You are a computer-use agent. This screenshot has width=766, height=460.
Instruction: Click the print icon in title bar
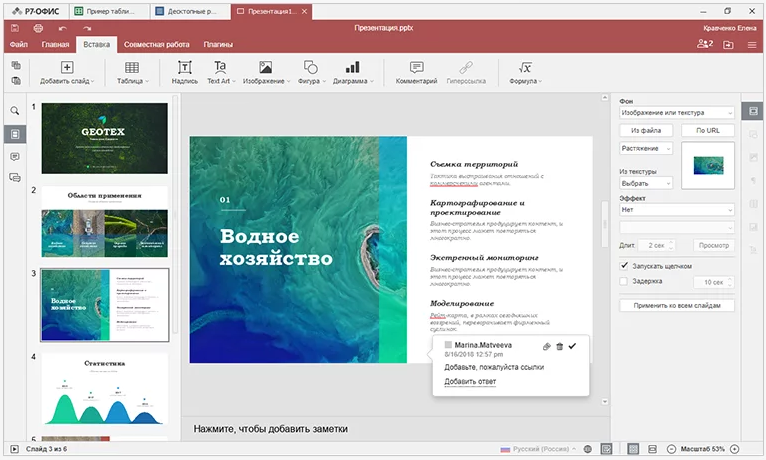(38, 28)
